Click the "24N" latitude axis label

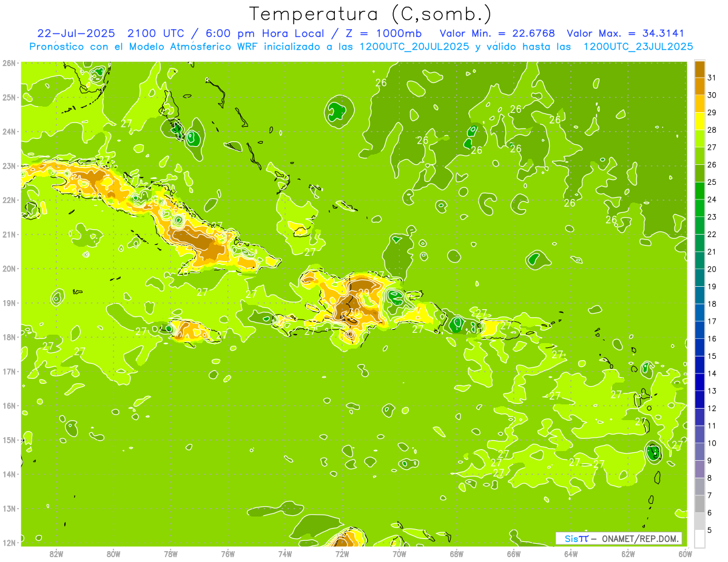point(10,132)
